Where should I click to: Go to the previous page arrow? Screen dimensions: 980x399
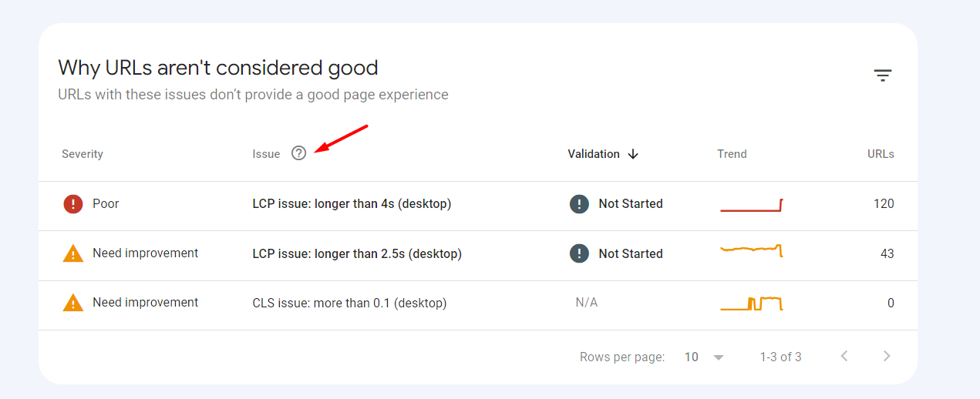pyautogui.click(x=844, y=356)
